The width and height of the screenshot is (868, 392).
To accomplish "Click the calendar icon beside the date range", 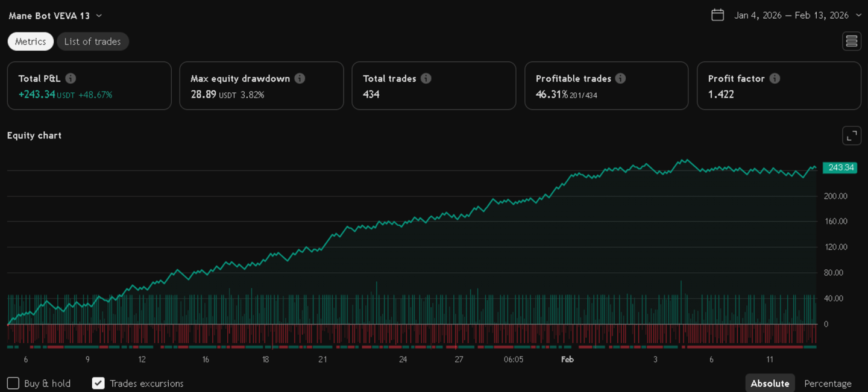I will point(717,15).
